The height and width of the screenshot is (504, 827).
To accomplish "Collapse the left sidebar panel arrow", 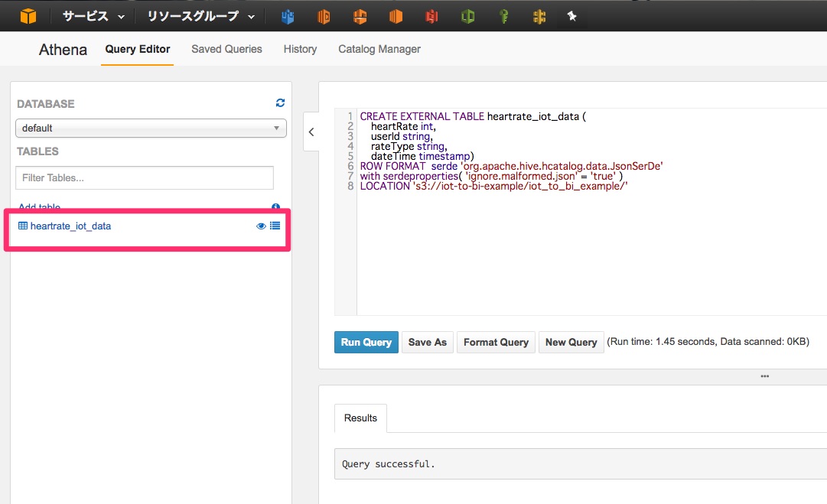I will [311, 132].
